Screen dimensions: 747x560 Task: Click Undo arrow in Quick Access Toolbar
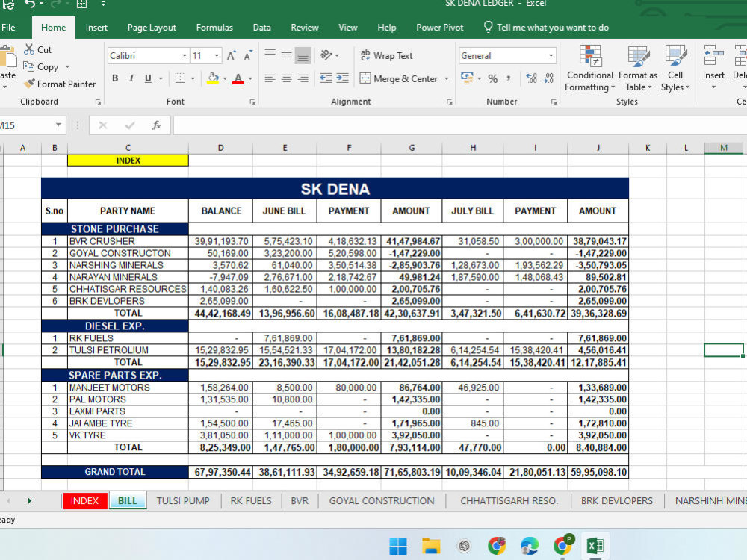tap(30, 4)
